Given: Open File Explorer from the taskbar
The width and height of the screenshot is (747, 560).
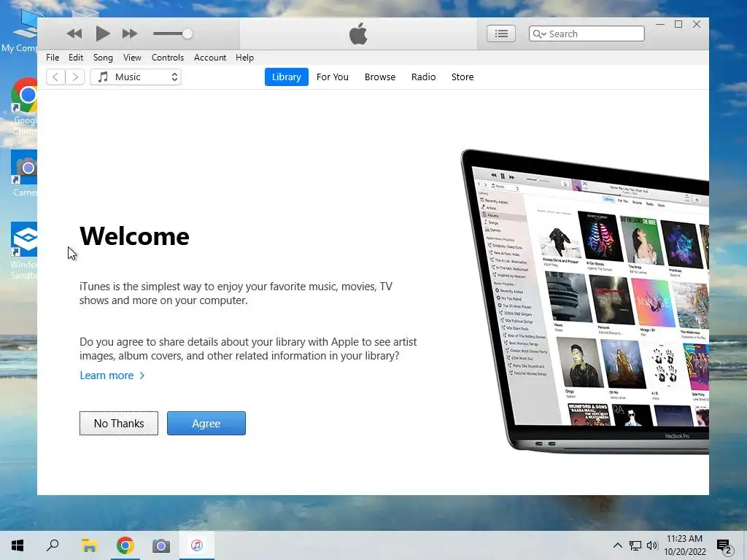Looking at the screenshot, I should pyautogui.click(x=89, y=545).
